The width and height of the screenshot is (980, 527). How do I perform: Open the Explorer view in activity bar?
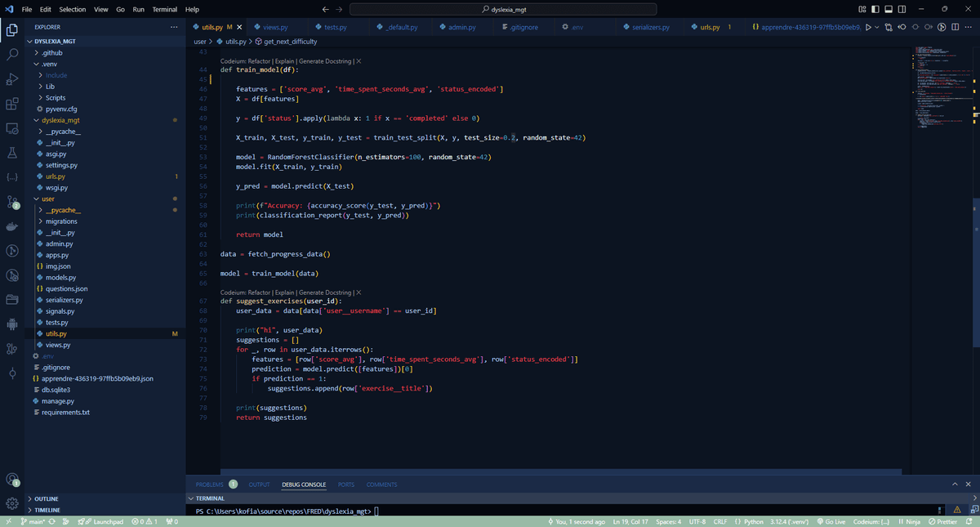click(x=12, y=30)
